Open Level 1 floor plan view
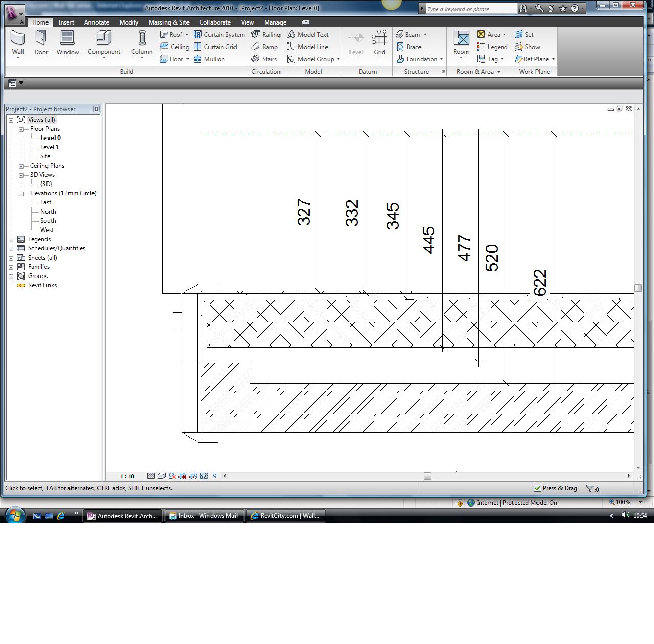Image resolution: width=654 pixels, height=644 pixels. click(50, 147)
